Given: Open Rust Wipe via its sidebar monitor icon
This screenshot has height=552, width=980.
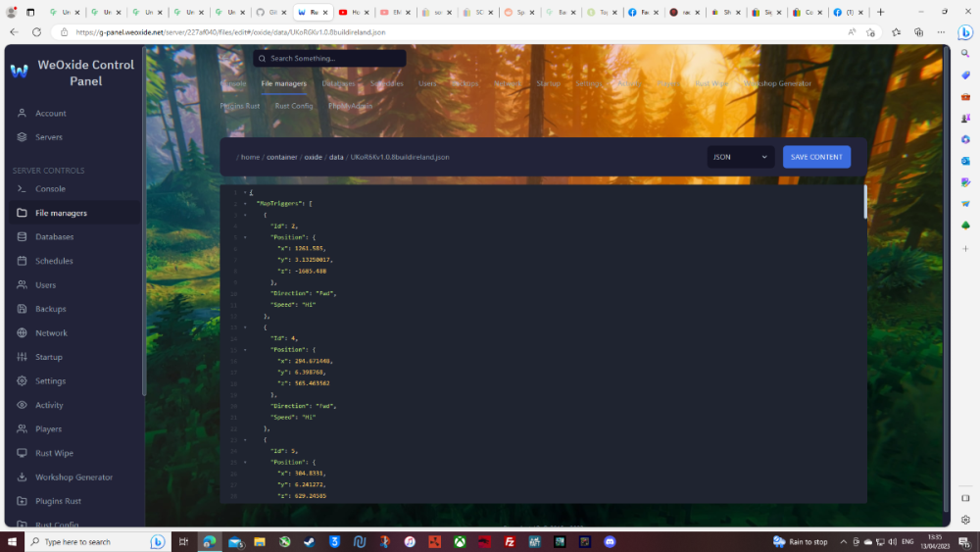Looking at the screenshot, I should pos(22,453).
